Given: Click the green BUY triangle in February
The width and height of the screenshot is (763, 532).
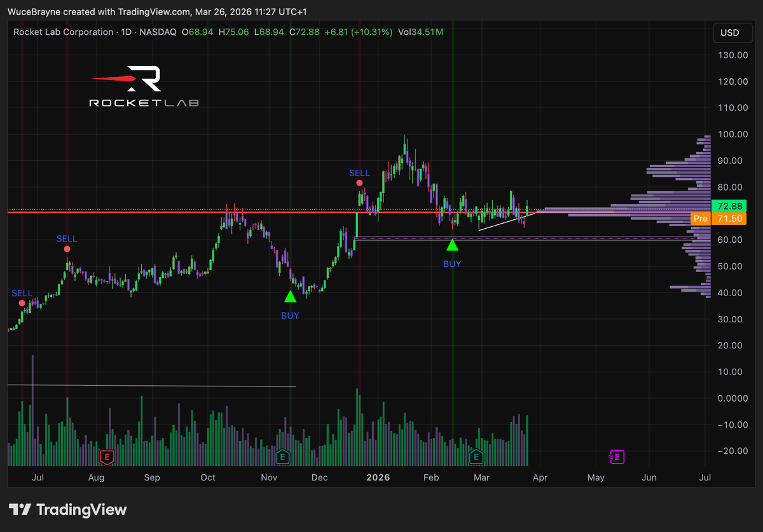Looking at the screenshot, I should [451, 244].
